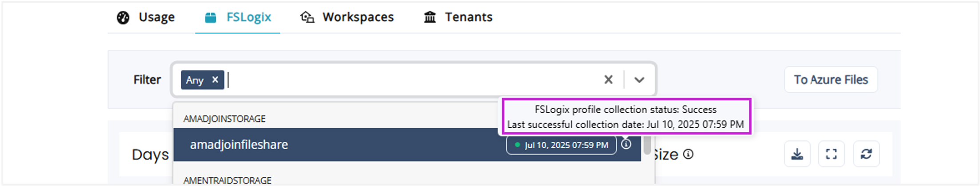
Task: Open the Usage tab
Action: (146, 17)
